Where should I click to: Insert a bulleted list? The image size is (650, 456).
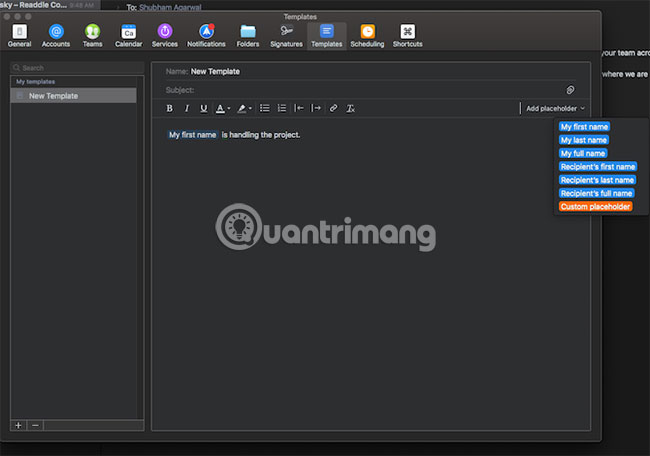pos(265,108)
